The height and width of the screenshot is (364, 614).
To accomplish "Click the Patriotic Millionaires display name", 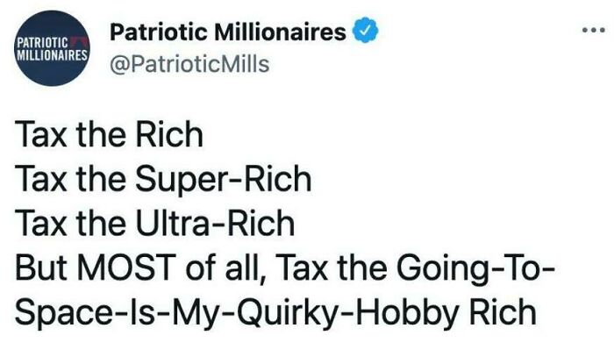I will click(x=228, y=32).
